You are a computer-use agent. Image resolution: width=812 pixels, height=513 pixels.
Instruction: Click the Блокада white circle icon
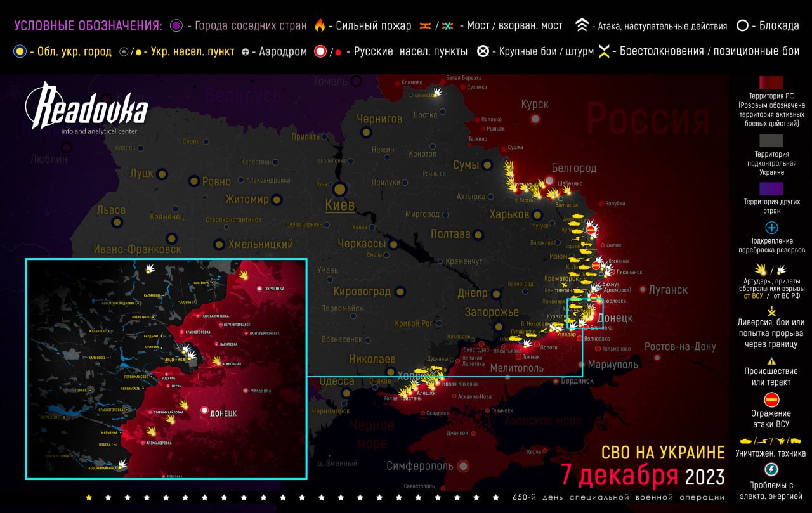742,26
